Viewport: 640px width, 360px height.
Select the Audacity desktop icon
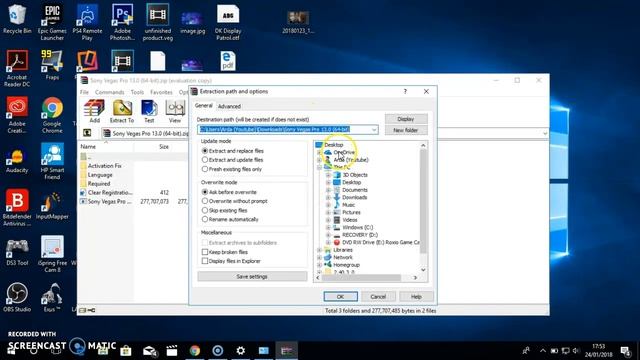coord(17,161)
